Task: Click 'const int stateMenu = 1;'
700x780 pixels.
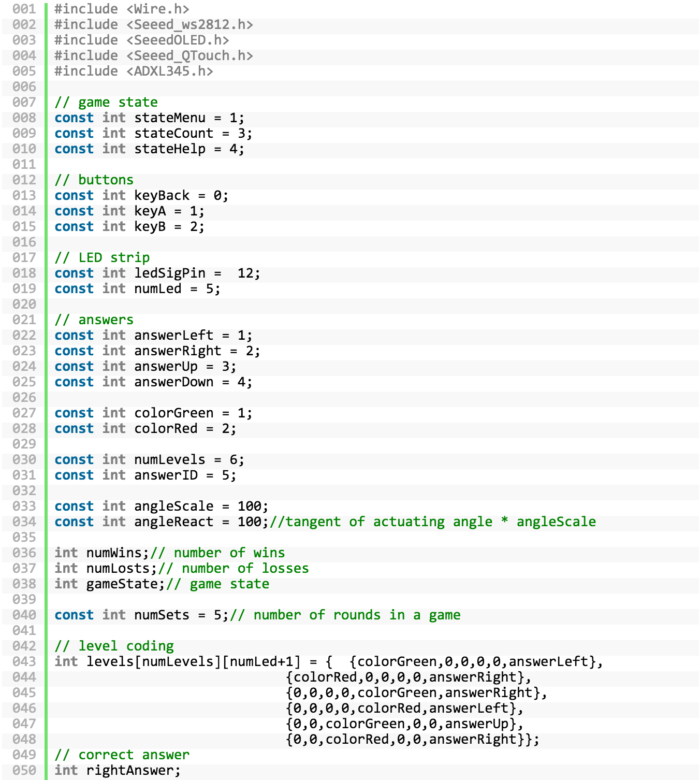Action: tap(150, 118)
